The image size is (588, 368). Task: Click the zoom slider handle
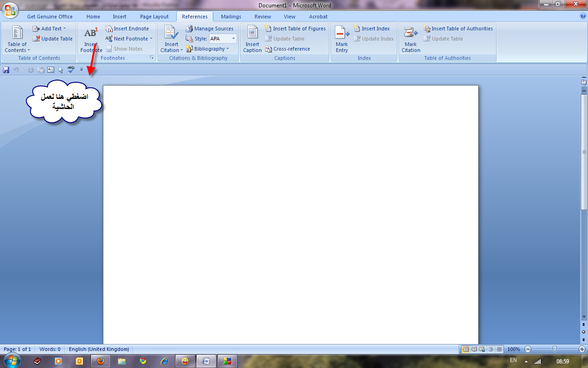(x=554, y=349)
